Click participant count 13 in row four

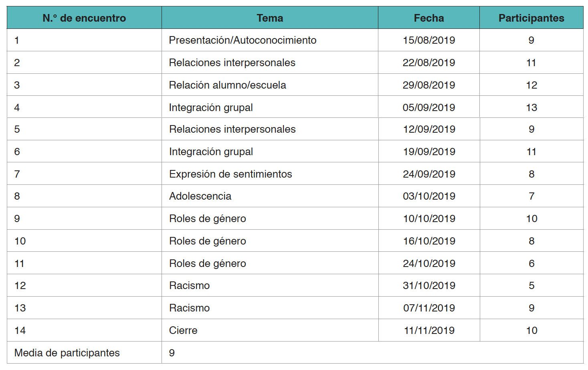(x=531, y=107)
